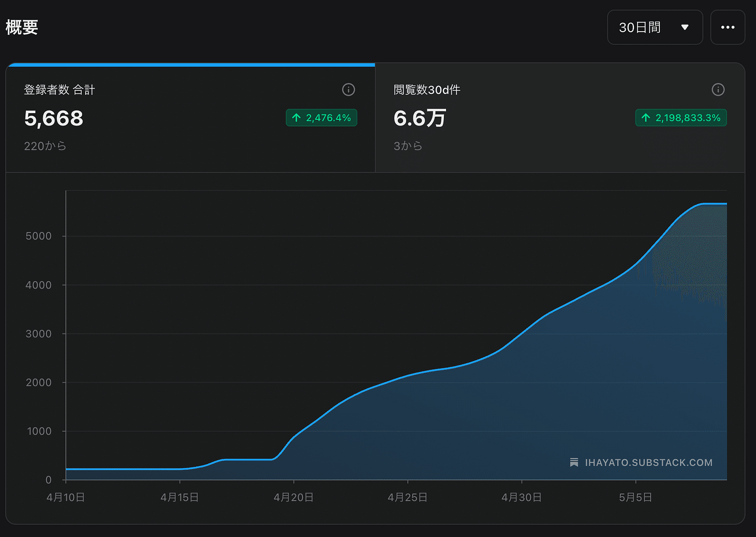The width and height of the screenshot is (756, 537).
Task: Open the three-dot more options menu
Action: coord(727,27)
